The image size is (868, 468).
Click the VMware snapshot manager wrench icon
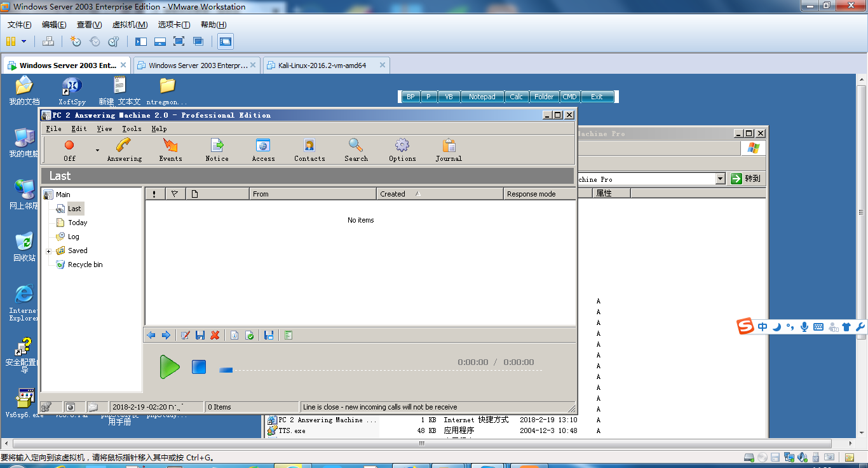[114, 41]
